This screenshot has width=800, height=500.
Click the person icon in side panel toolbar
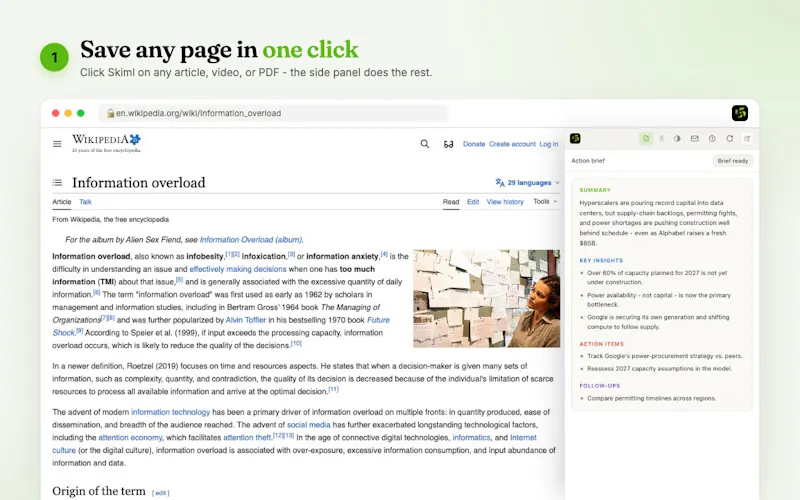point(661,139)
